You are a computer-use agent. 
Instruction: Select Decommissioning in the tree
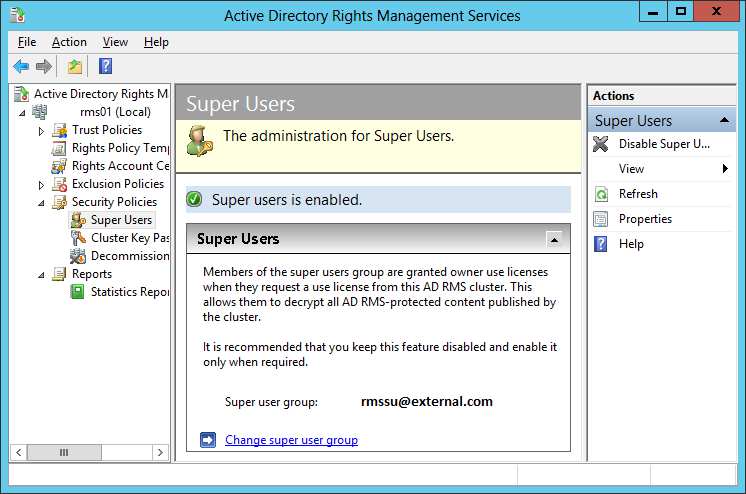pos(130,256)
